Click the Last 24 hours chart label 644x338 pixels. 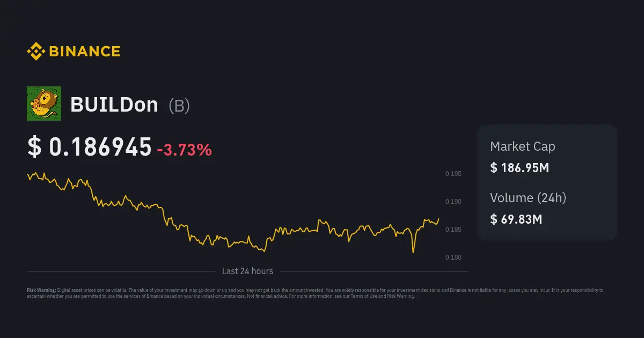(x=247, y=271)
